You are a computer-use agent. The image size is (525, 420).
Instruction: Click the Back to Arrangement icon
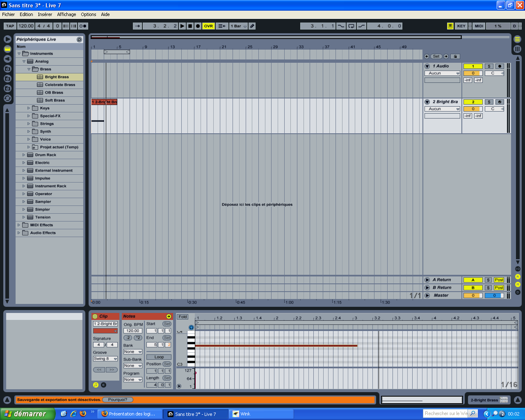pos(221,26)
